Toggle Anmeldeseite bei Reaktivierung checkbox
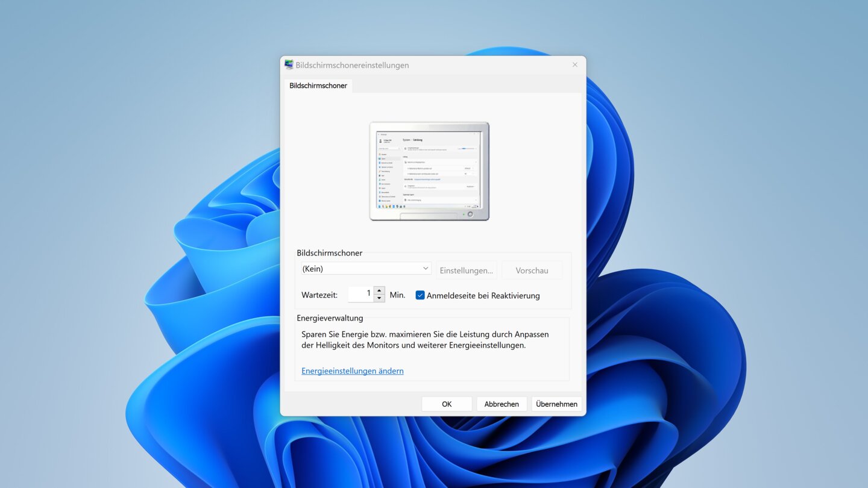This screenshot has height=488, width=868. (420, 295)
